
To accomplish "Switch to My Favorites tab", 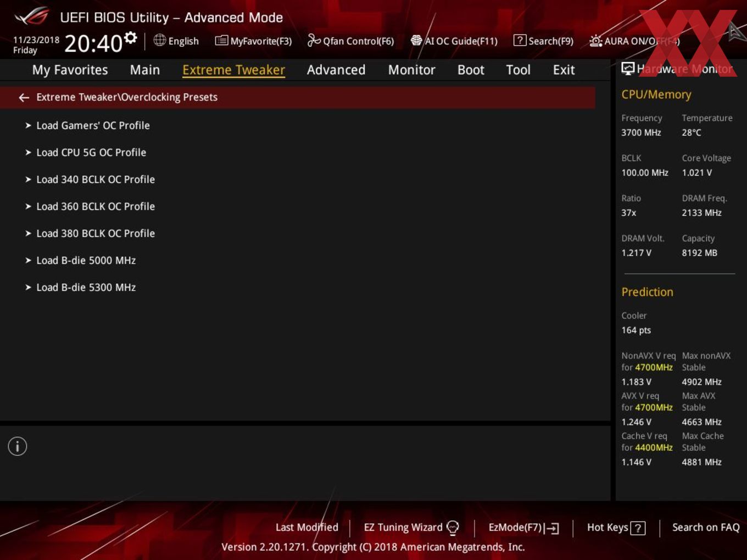I will pyautogui.click(x=70, y=70).
